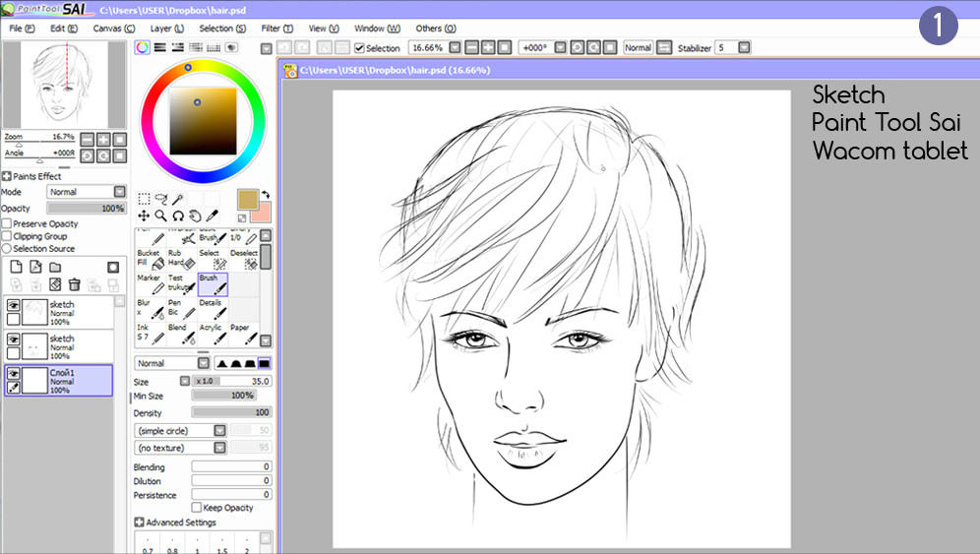Screen dimensions: 980x554
Task: Clear the layer with the eraser icon
Action: coord(55,285)
